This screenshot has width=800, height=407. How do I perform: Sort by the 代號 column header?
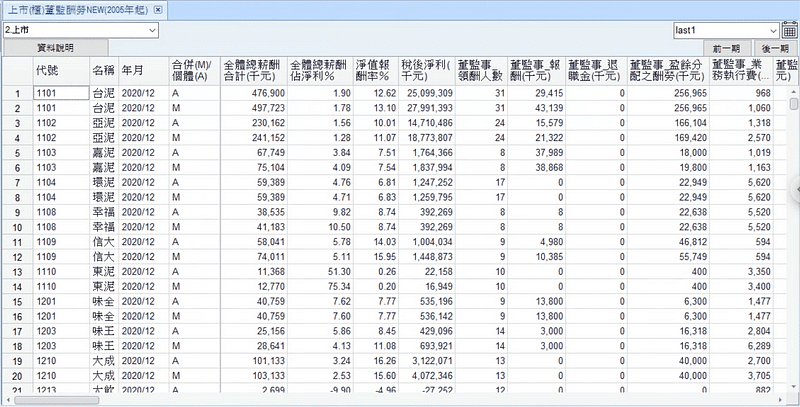click(46, 71)
